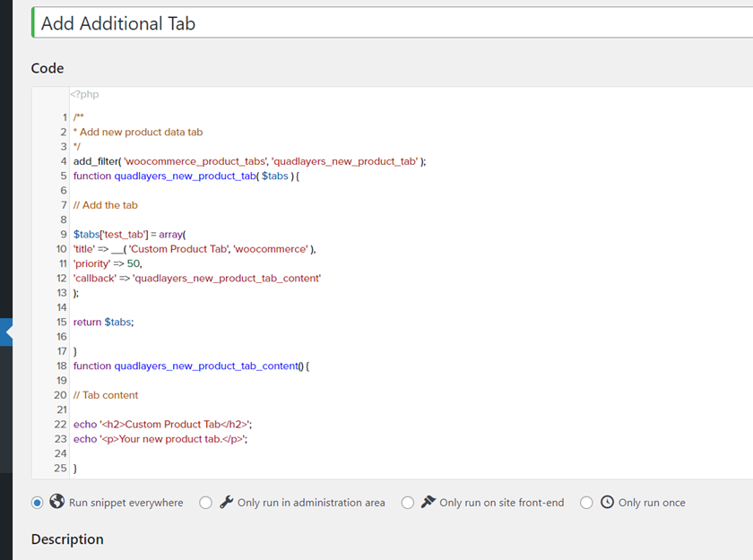Click the globe icon beside 'Run snippet everywhere'
Viewport: 753px width, 560px height.
(x=56, y=502)
